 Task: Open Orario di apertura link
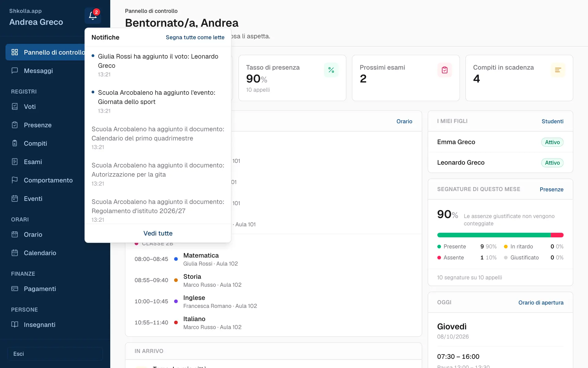coord(541,302)
